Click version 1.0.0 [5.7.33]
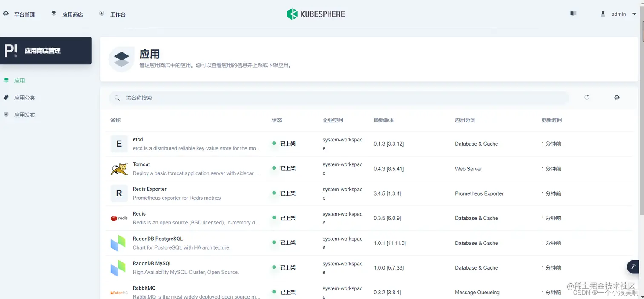This screenshot has width=644, height=299. click(x=388, y=268)
